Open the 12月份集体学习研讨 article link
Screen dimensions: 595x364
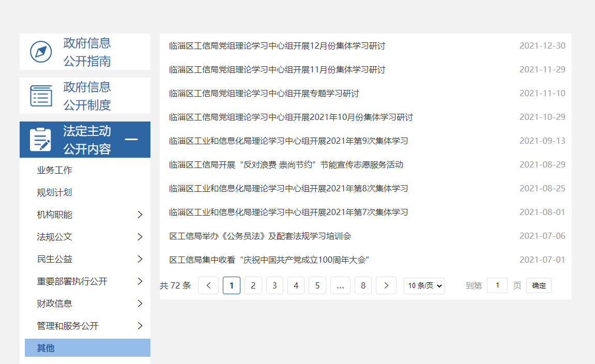(277, 45)
